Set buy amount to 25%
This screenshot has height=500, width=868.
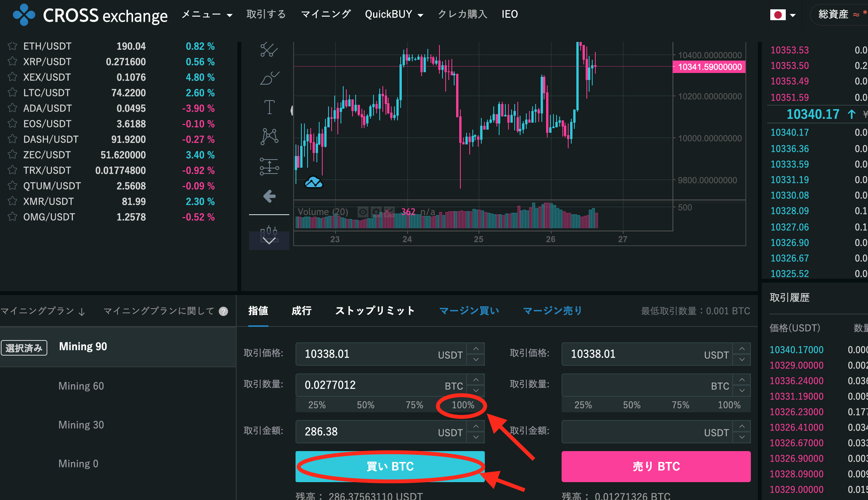(317, 405)
